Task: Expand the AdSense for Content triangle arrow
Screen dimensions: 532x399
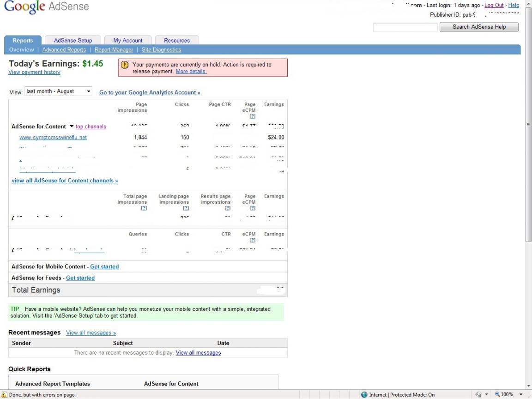Action: point(72,127)
